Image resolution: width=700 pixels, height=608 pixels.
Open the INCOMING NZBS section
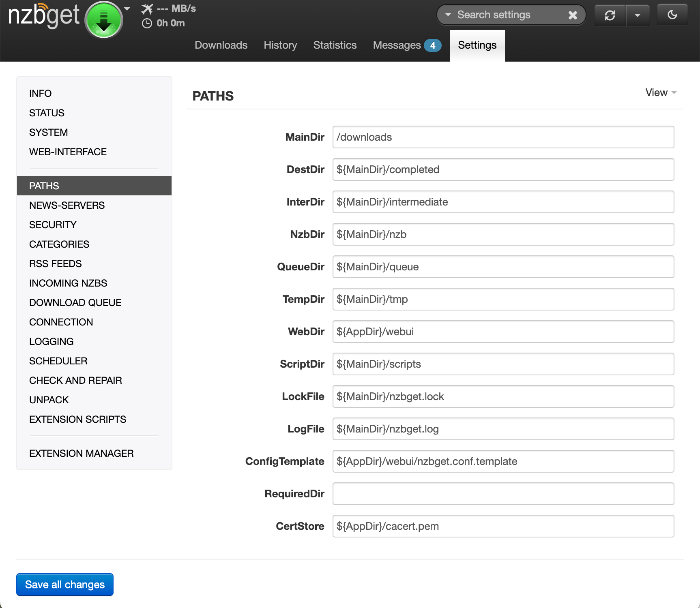click(94, 283)
